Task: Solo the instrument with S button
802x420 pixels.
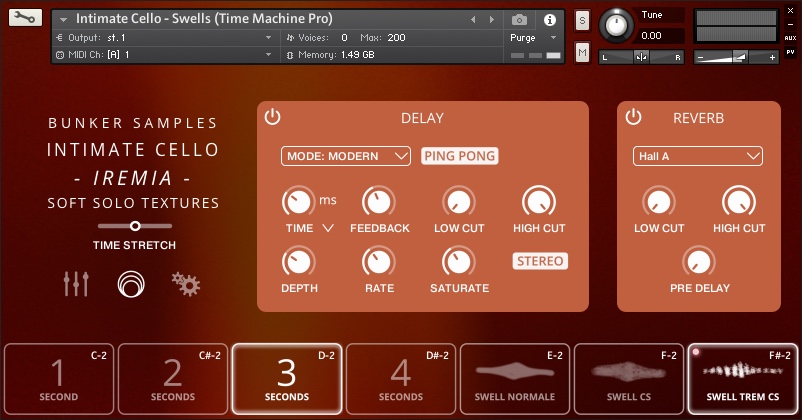Action: [x=582, y=21]
